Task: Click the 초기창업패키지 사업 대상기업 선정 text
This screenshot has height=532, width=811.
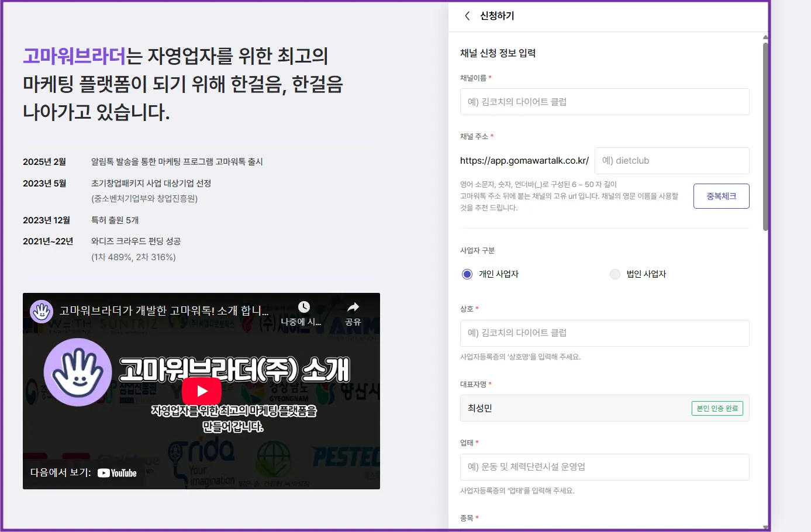Action: [151, 184]
